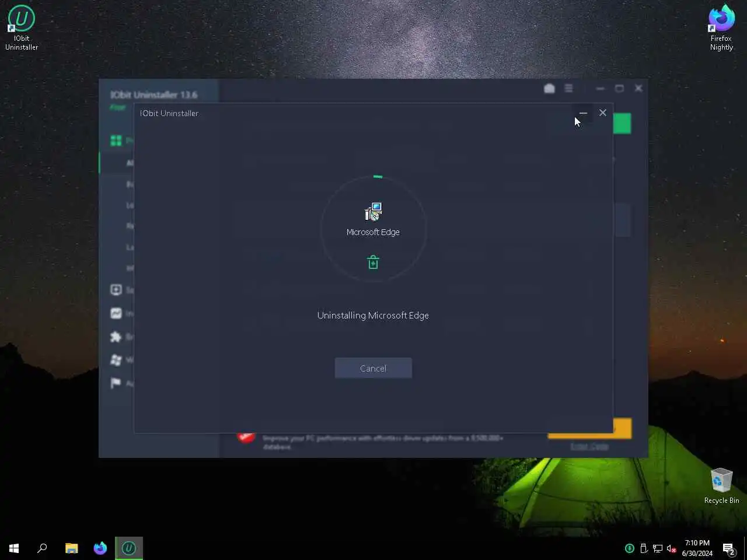The height and width of the screenshot is (560, 747).
Task: Launch Firefox Nightly from the taskbar
Action: click(100, 548)
